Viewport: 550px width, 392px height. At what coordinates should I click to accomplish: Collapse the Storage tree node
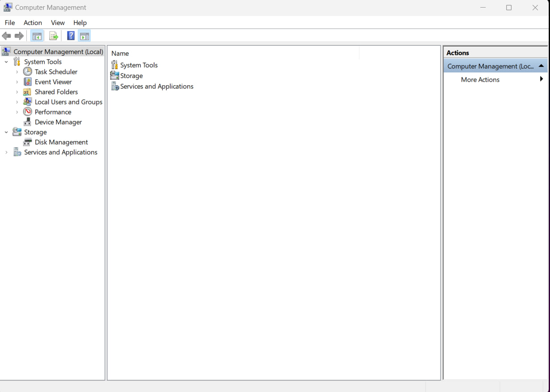(6, 132)
